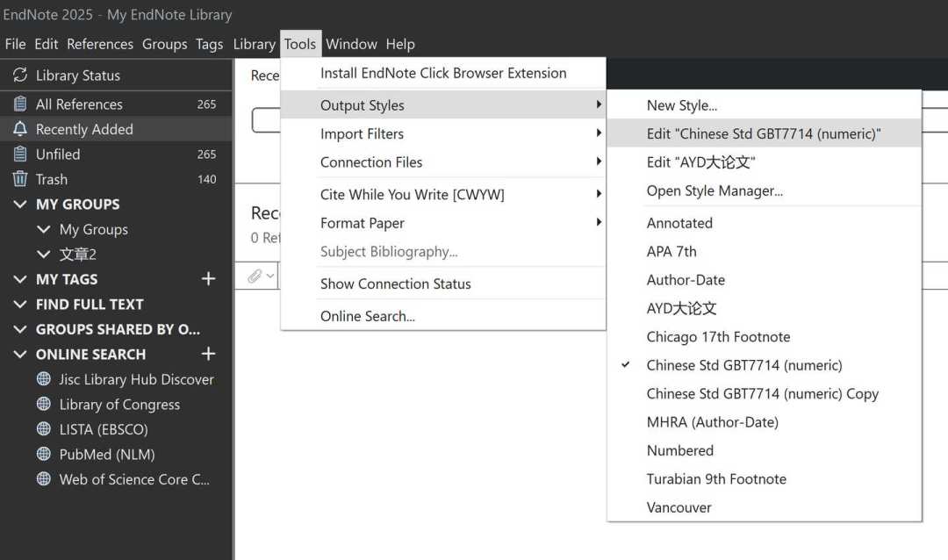Click the All References clipboard icon
This screenshot has width=948, height=560.
20,104
